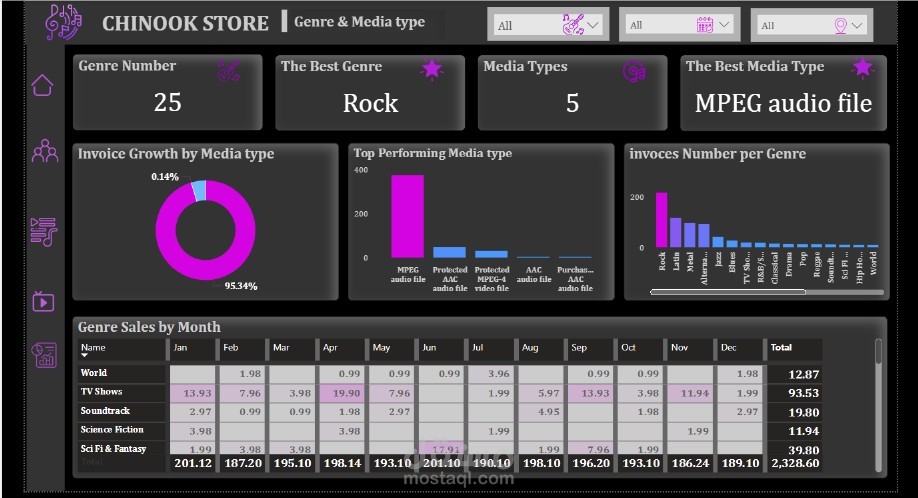Click TV Shows total 93.53
Viewport: 918px width, 498px height.
tap(803, 393)
